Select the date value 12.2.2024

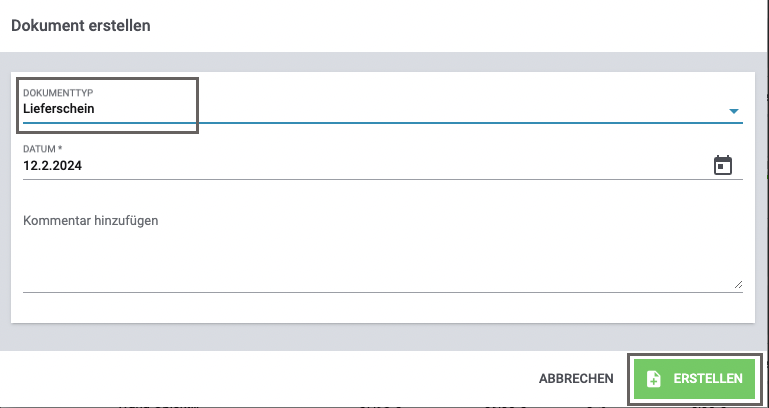click(52, 166)
